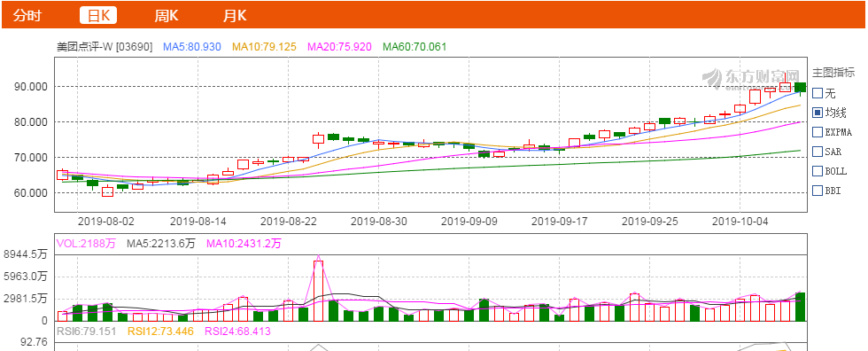The height and width of the screenshot is (351, 868).
Task: Click the 主图指标 label
Action: (x=833, y=73)
